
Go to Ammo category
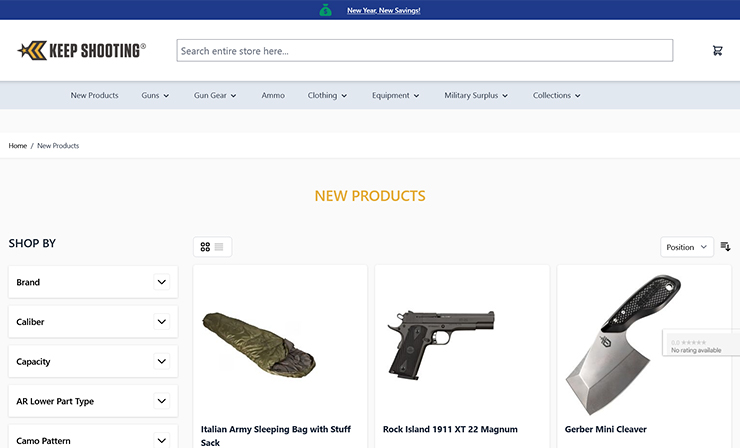point(273,96)
